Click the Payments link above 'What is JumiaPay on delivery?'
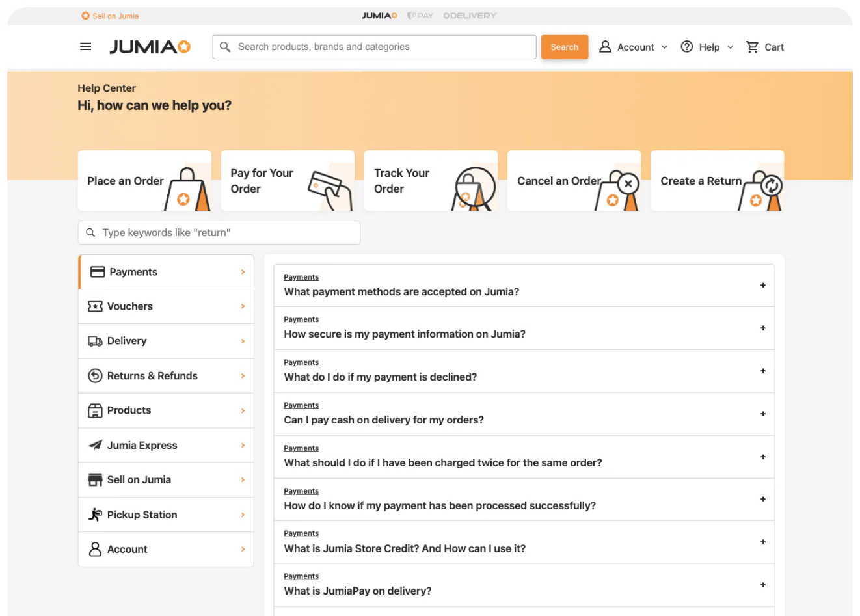Screen dimensions: 860x616 pyautogui.click(x=301, y=576)
